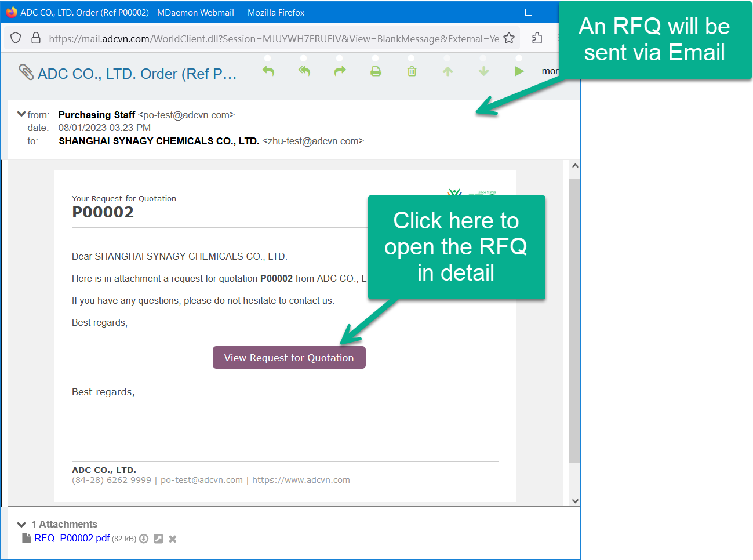Click phone number (84-28) 6262 9999
This screenshot has width=753, height=560.
(111, 480)
